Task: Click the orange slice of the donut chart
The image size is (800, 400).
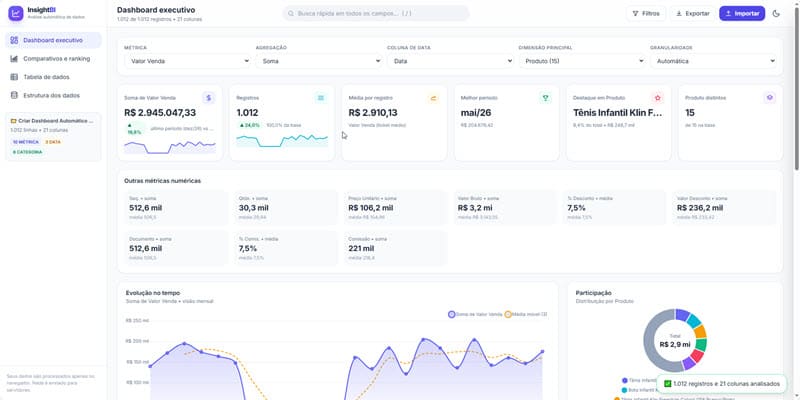Action: tap(700, 332)
